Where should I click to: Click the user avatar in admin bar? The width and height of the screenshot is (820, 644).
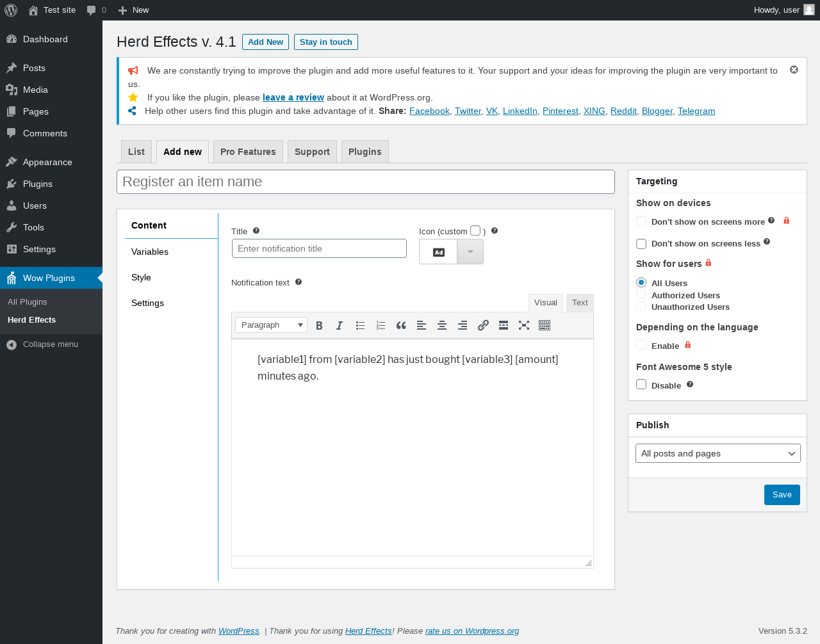[809, 10]
